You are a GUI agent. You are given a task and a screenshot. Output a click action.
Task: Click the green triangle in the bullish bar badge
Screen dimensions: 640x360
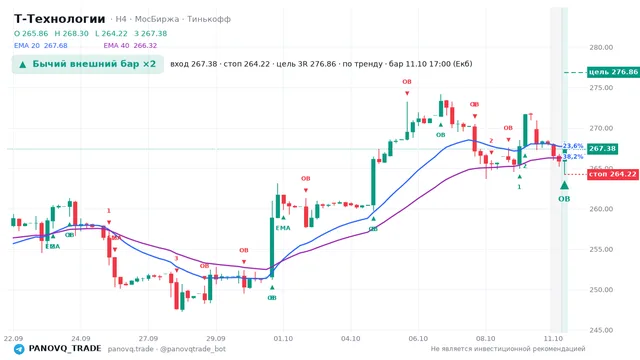tap(23, 64)
